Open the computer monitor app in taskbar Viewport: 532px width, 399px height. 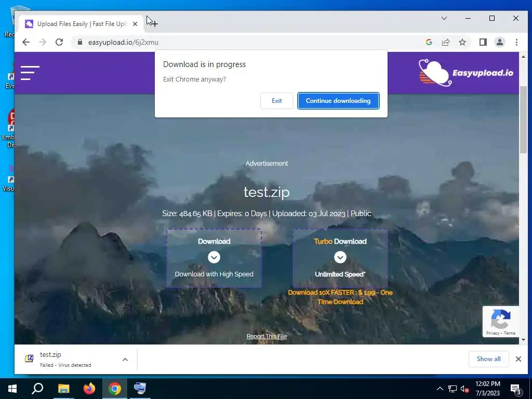140,389
